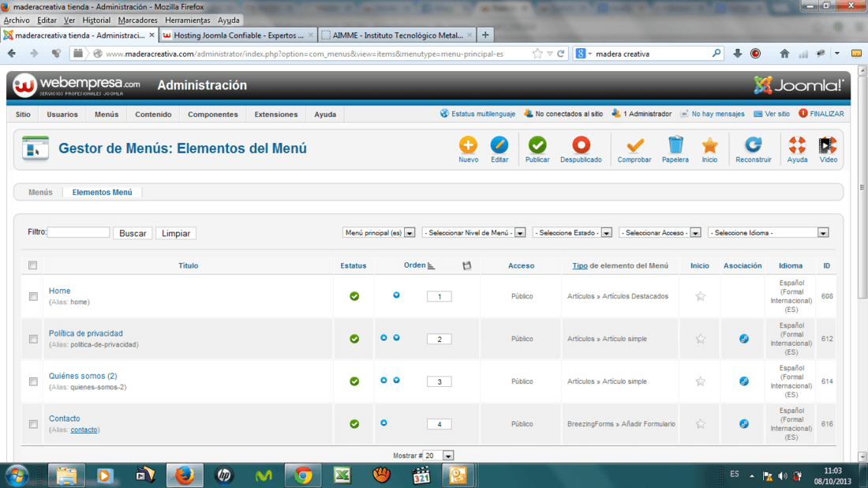This screenshot has width=868, height=488.
Task: Click the Buscar filter button
Action: tap(133, 233)
